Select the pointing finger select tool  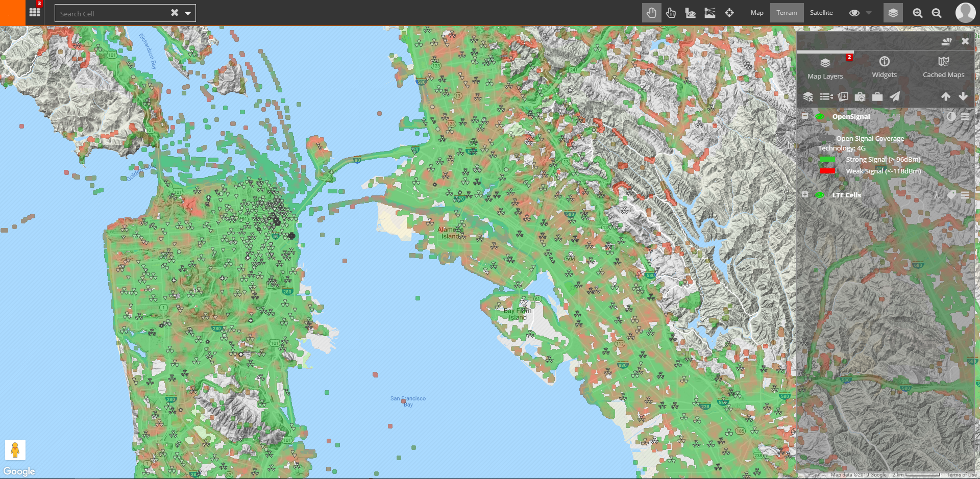point(671,13)
